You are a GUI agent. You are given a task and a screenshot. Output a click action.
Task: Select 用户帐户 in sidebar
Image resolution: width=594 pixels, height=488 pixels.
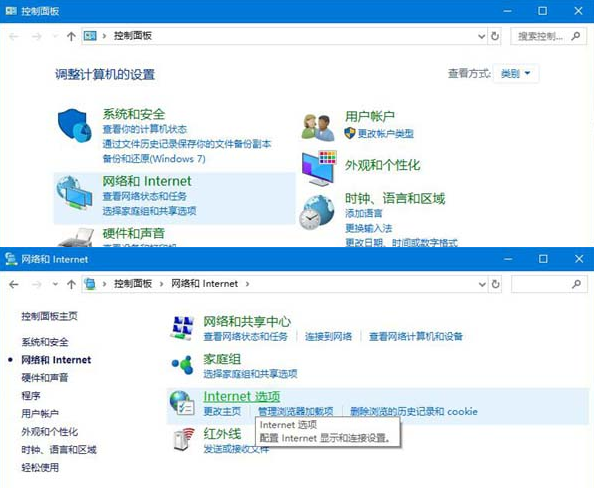40,414
